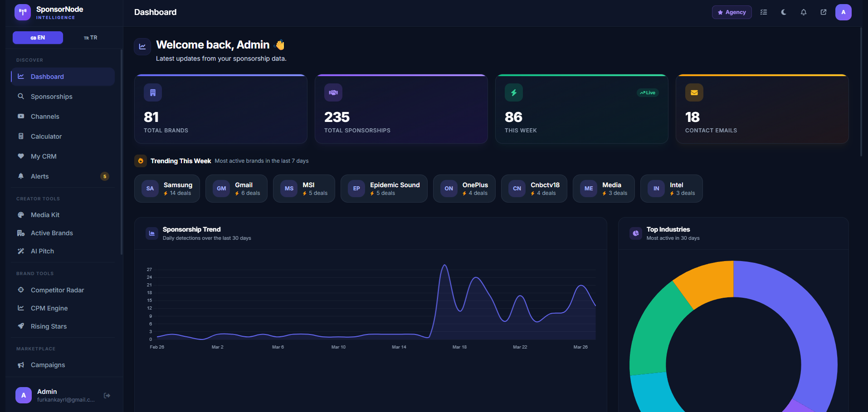
Task: Select the Samsung trending brand card
Action: pyautogui.click(x=167, y=188)
